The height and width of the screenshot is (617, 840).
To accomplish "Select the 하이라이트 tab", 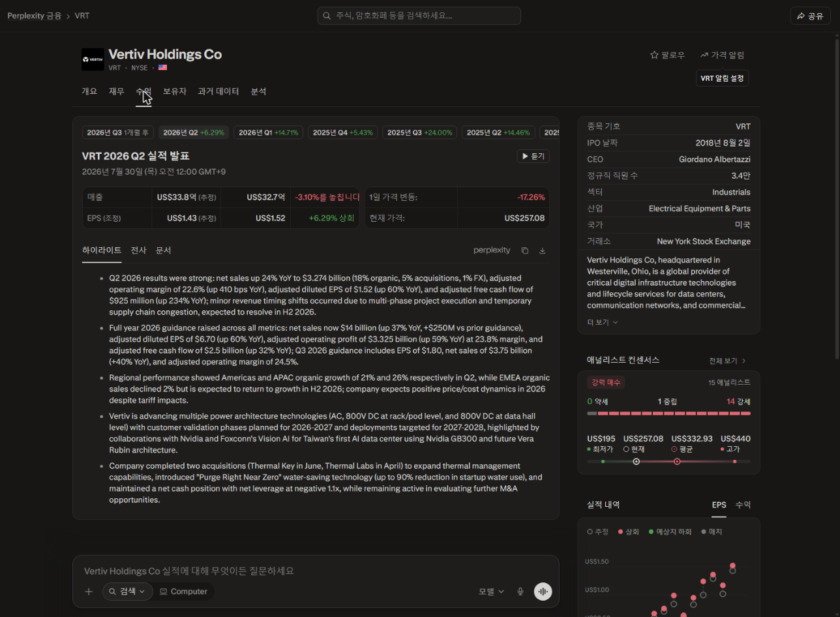I will coord(102,250).
